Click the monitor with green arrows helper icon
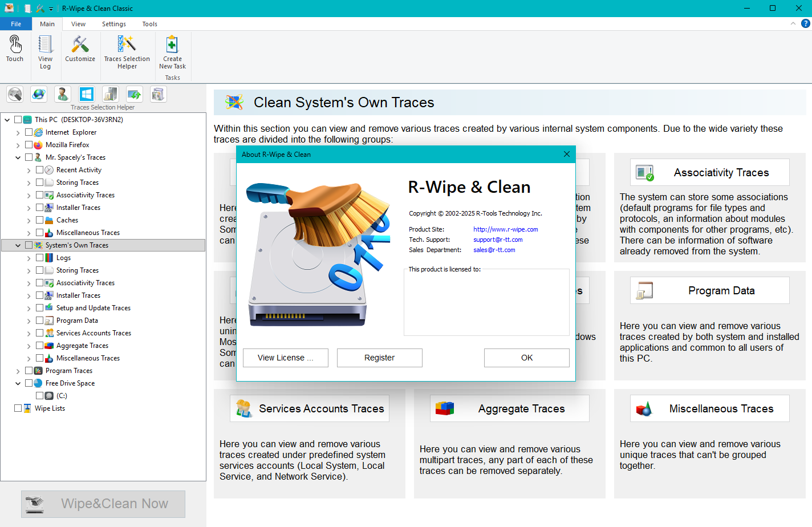Viewport: 812px width, 527px height. [x=135, y=94]
